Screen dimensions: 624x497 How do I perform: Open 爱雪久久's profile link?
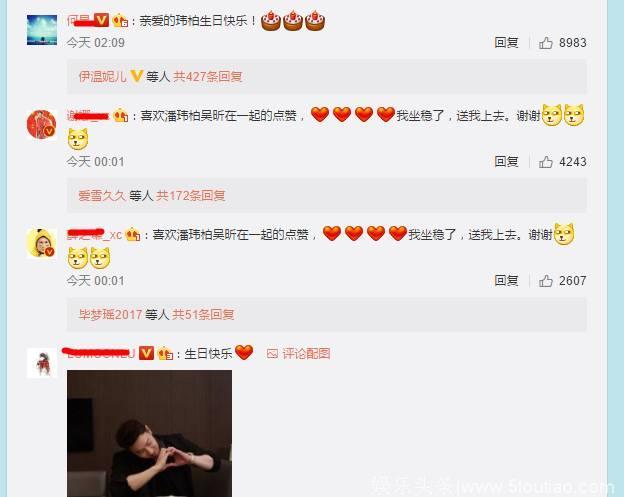point(102,195)
